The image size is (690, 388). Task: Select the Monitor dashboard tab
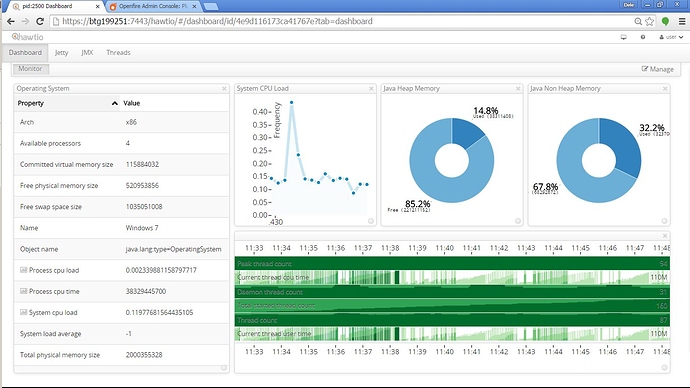point(30,69)
